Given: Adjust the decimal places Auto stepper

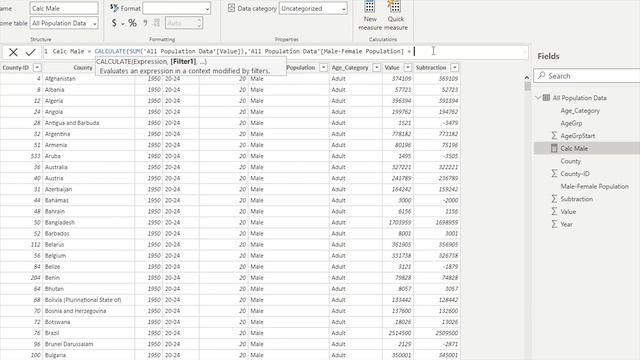Looking at the screenshot, I should [x=199, y=23].
